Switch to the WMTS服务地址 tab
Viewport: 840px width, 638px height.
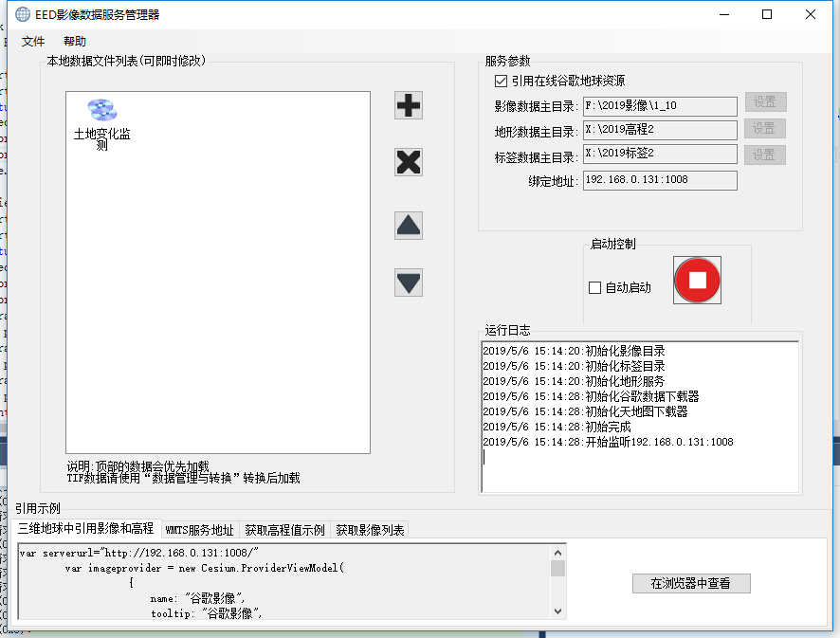(199, 530)
